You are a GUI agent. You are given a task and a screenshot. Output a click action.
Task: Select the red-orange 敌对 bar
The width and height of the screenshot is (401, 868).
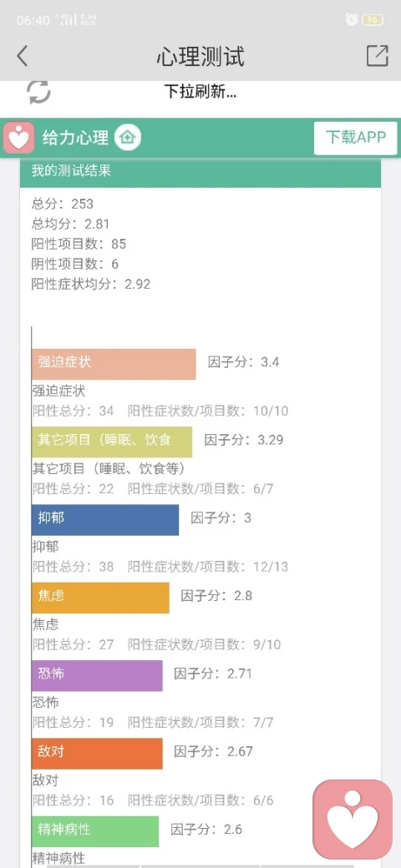(x=97, y=754)
